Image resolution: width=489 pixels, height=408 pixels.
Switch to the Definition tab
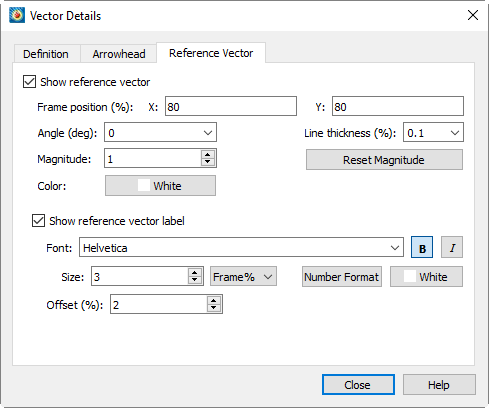click(46, 54)
